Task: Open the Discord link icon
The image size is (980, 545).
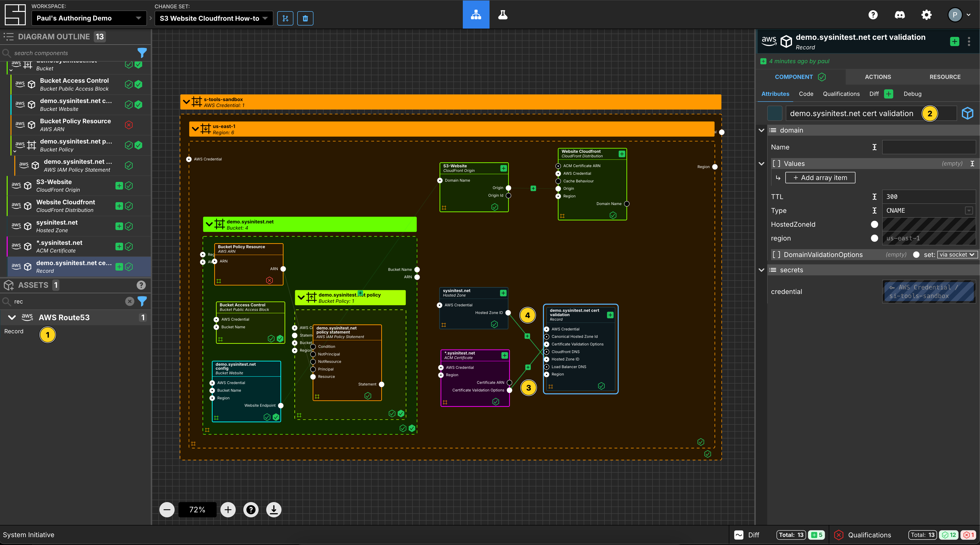Action: point(900,15)
